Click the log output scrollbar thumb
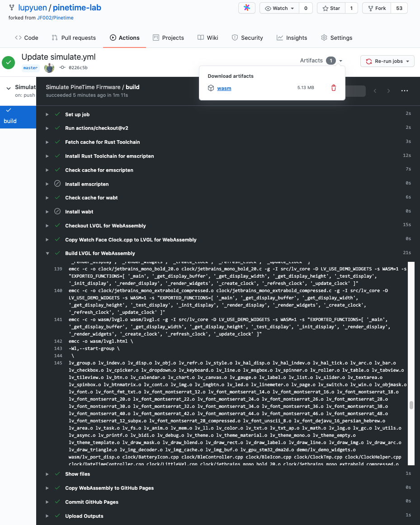This screenshot has height=525, width=420. coord(411,405)
